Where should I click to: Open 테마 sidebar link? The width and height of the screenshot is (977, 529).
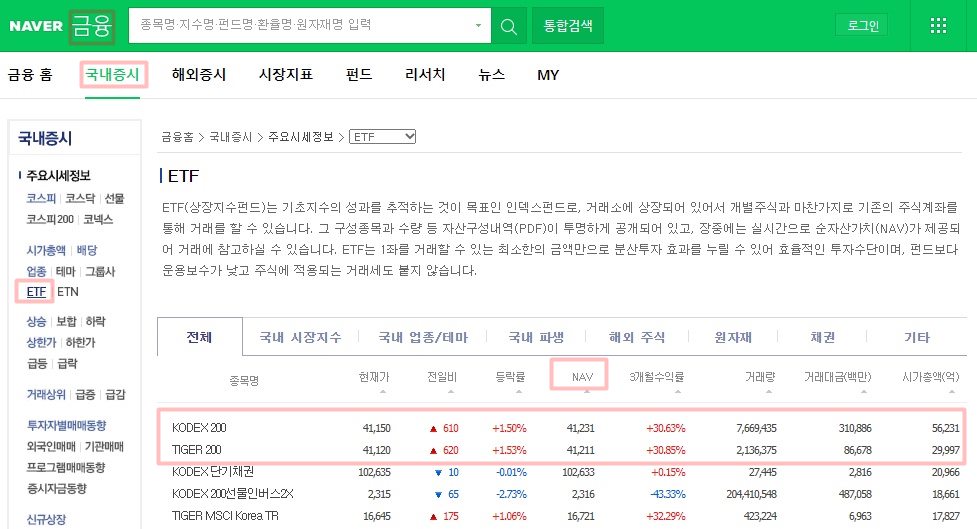tap(65, 271)
